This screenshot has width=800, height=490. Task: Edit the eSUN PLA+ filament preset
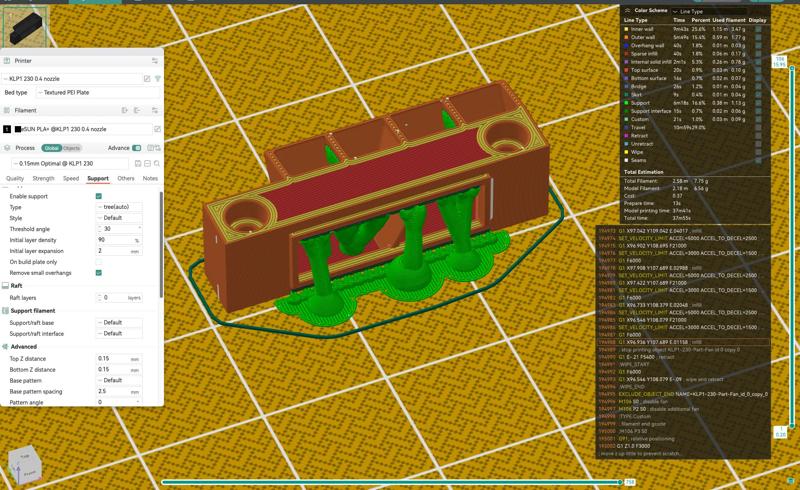pyautogui.click(x=158, y=129)
